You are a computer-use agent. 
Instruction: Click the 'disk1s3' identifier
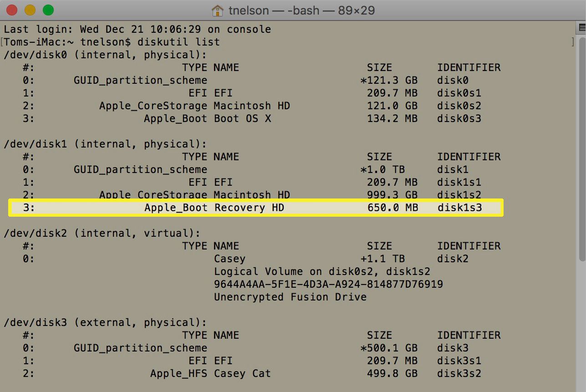(459, 208)
